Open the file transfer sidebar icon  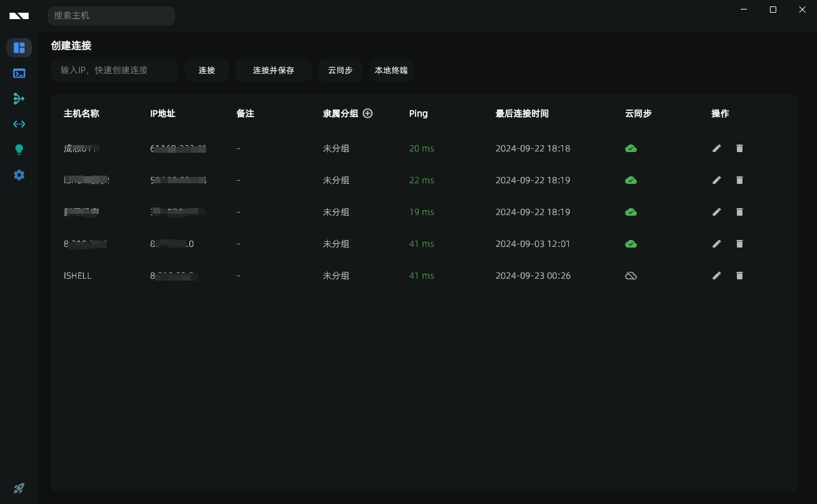[x=19, y=99]
